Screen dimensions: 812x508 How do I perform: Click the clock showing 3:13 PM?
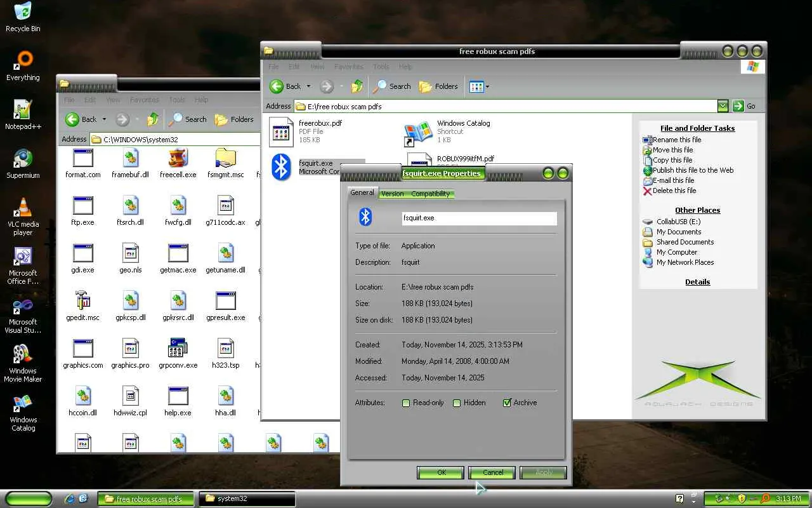click(788, 499)
